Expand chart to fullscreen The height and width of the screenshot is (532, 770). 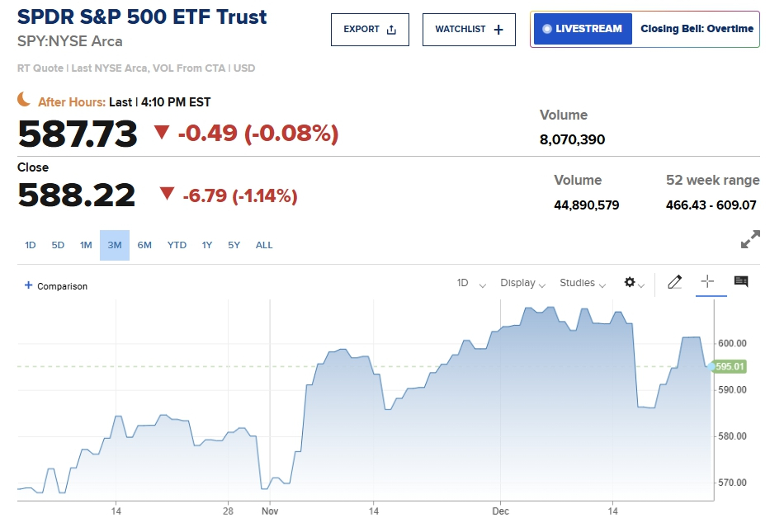750,240
